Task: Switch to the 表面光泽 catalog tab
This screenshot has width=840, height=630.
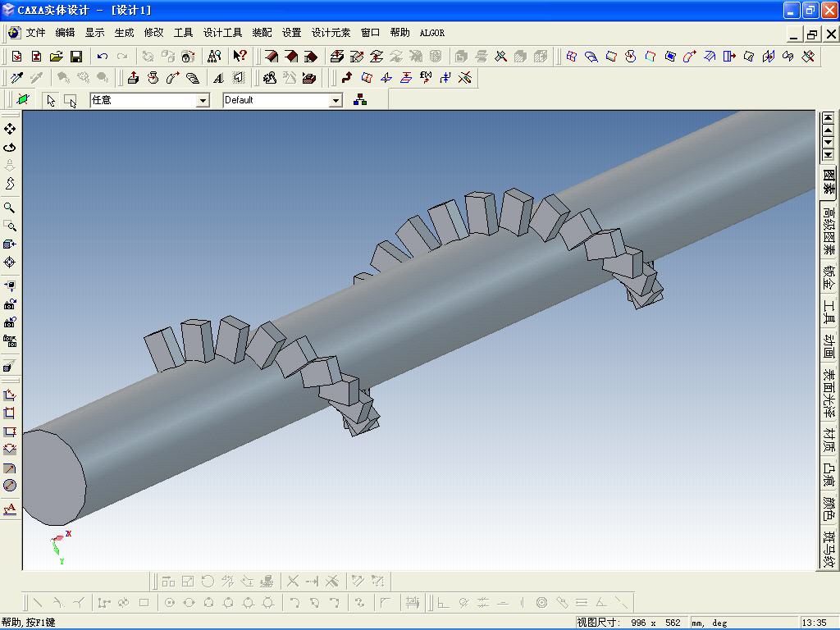Action: (x=829, y=393)
